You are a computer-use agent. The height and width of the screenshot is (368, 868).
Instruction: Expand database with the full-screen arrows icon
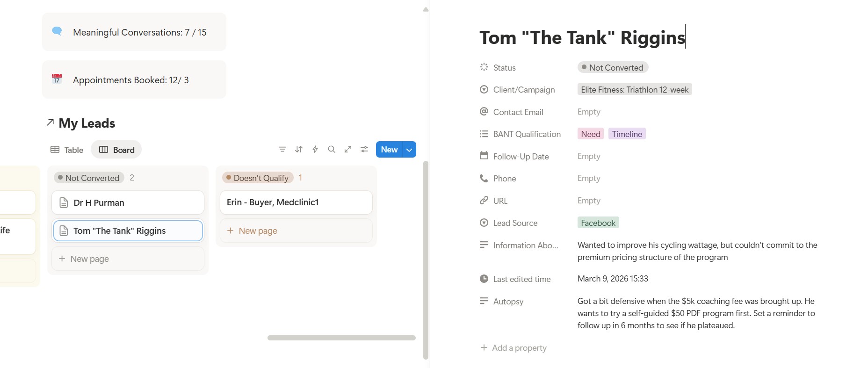(348, 149)
